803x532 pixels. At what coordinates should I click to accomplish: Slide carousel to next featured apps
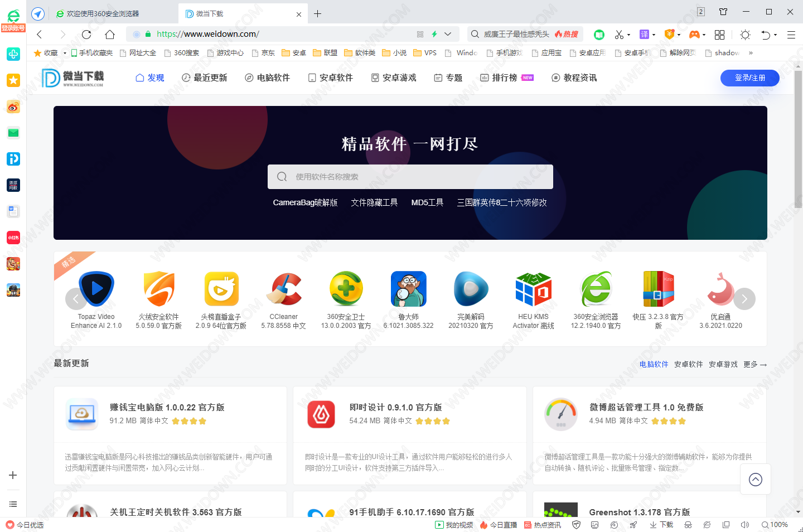[744, 299]
